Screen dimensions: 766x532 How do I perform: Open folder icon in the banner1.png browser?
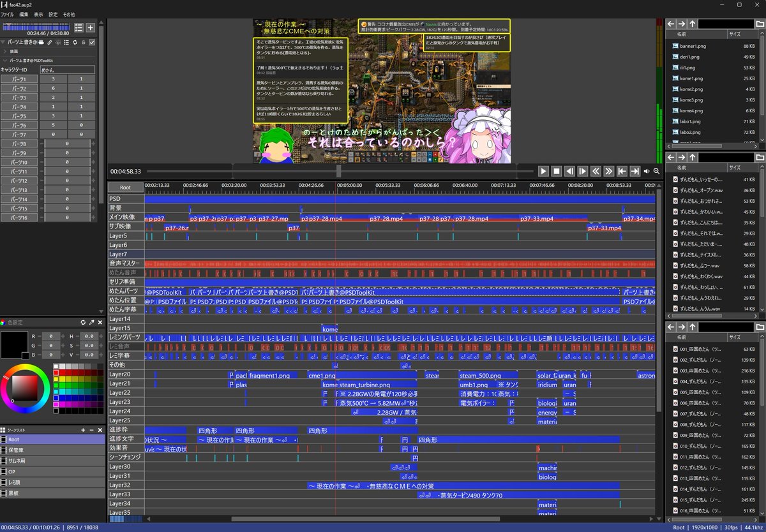pyautogui.click(x=760, y=24)
